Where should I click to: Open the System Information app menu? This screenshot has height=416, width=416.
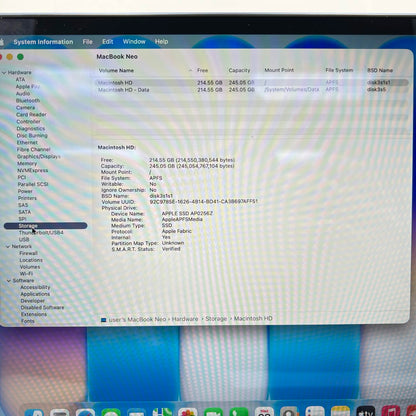coord(43,42)
